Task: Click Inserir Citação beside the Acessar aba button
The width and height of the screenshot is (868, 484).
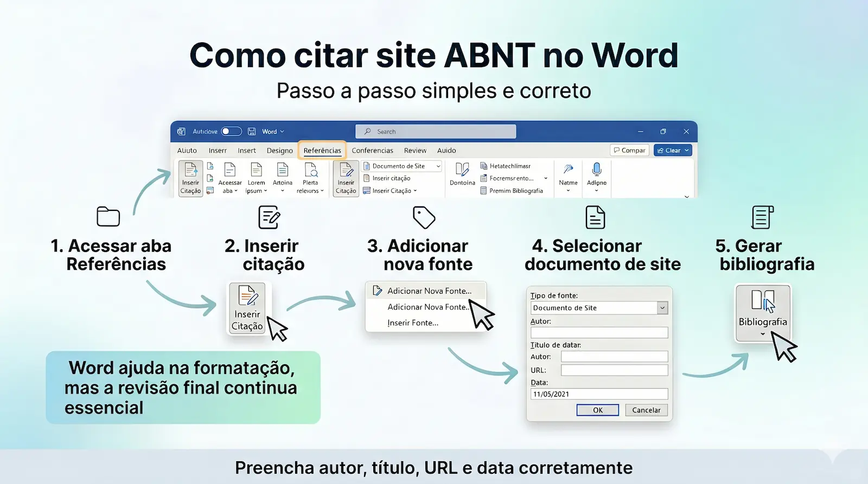Action: 190,178
